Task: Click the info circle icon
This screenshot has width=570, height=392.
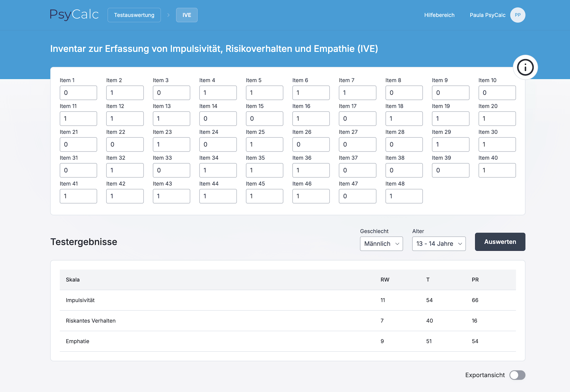Action: coord(525,67)
